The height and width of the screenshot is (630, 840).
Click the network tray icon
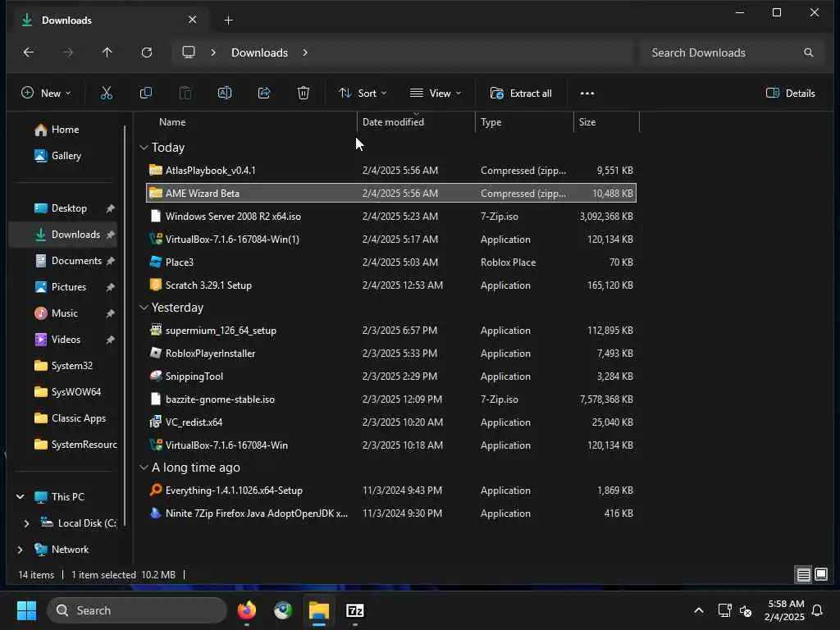point(724,610)
